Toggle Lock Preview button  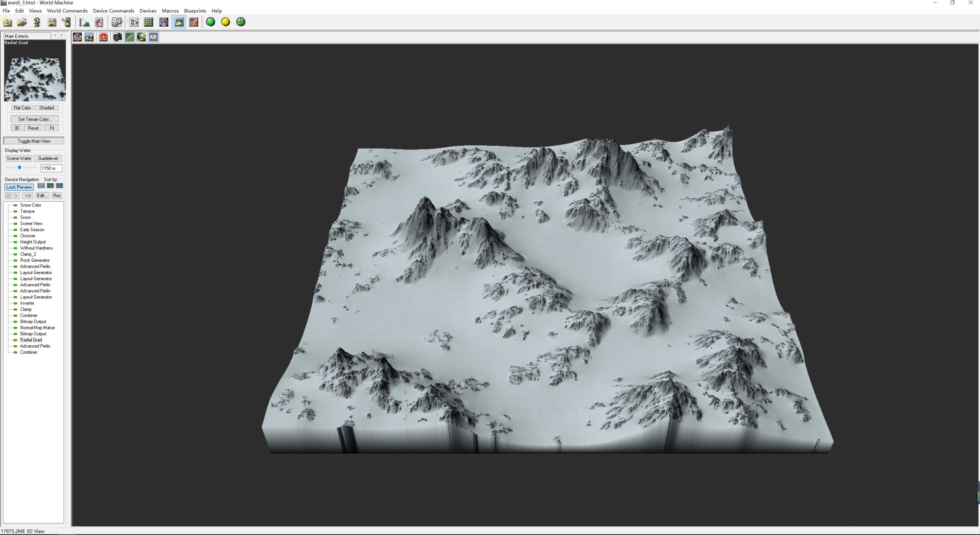[19, 187]
